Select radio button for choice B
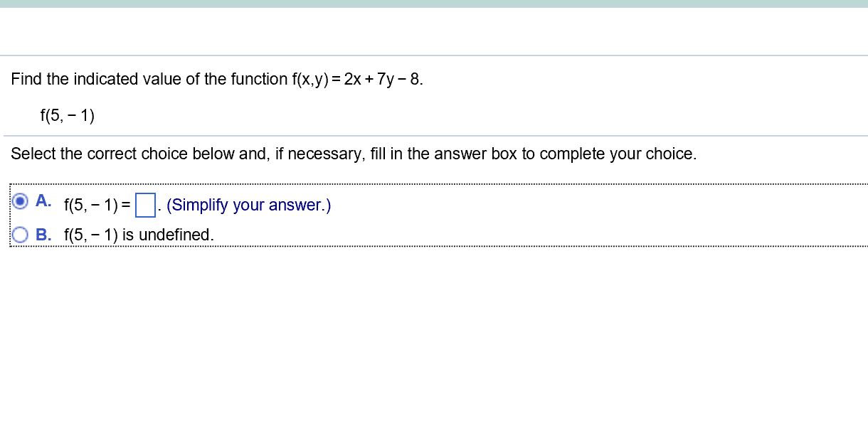Image resolution: width=868 pixels, height=421 pixels. click(x=21, y=234)
